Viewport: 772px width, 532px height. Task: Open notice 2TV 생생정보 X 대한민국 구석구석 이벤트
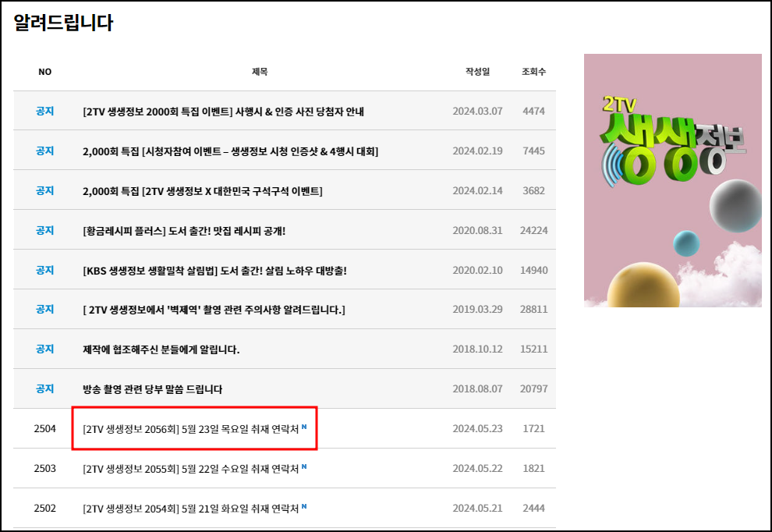click(202, 191)
